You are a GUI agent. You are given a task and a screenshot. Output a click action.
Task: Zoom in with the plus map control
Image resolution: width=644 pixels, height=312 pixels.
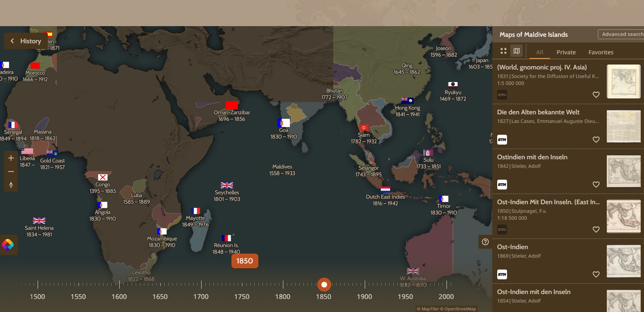pyautogui.click(x=11, y=158)
